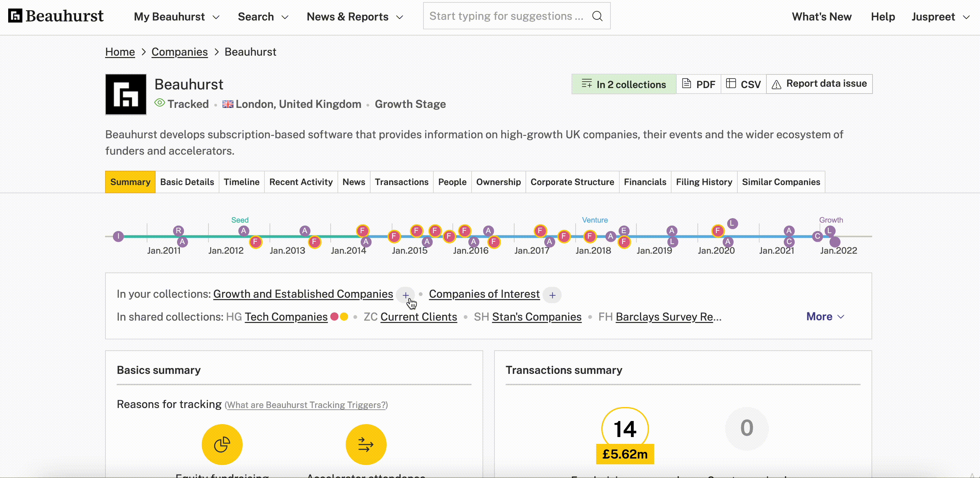Open the Recent Activity tab
This screenshot has height=478, width=980.
tap(301, 182)
